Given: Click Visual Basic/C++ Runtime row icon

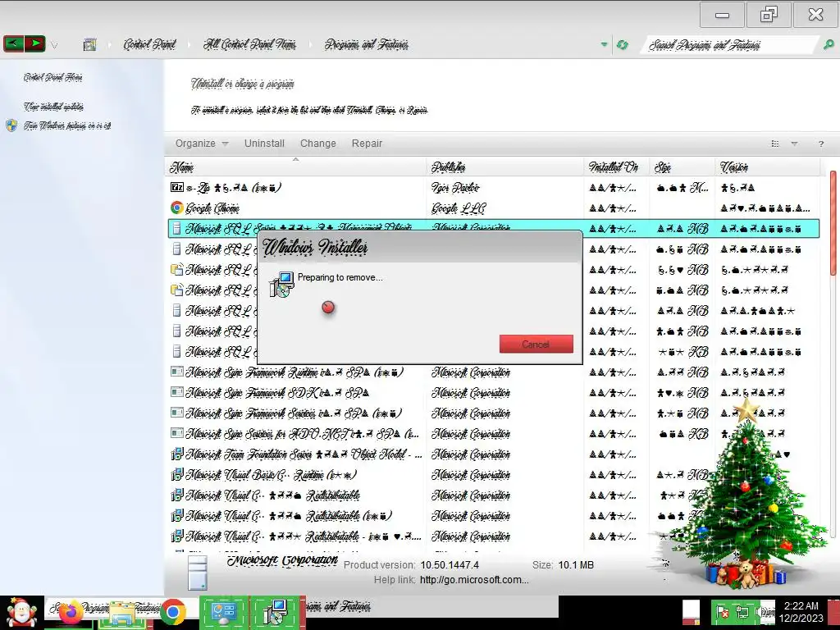Looking at the screenshot, I should coord(177,474).
